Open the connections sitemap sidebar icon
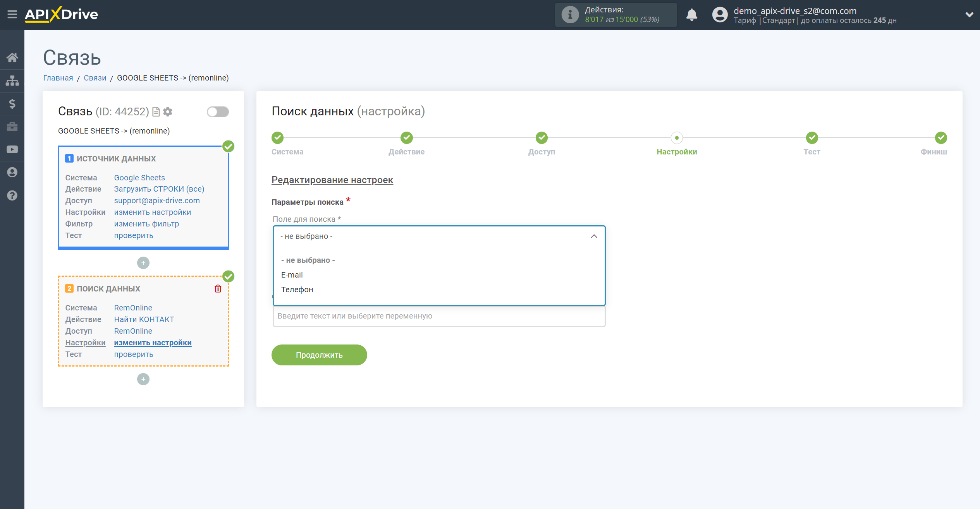 [x=12, y=81]
